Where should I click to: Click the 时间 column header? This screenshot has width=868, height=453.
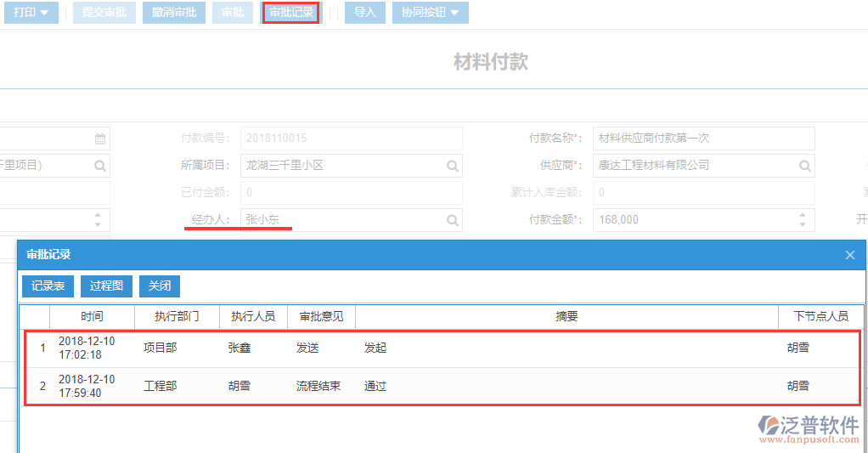(92, 317)
